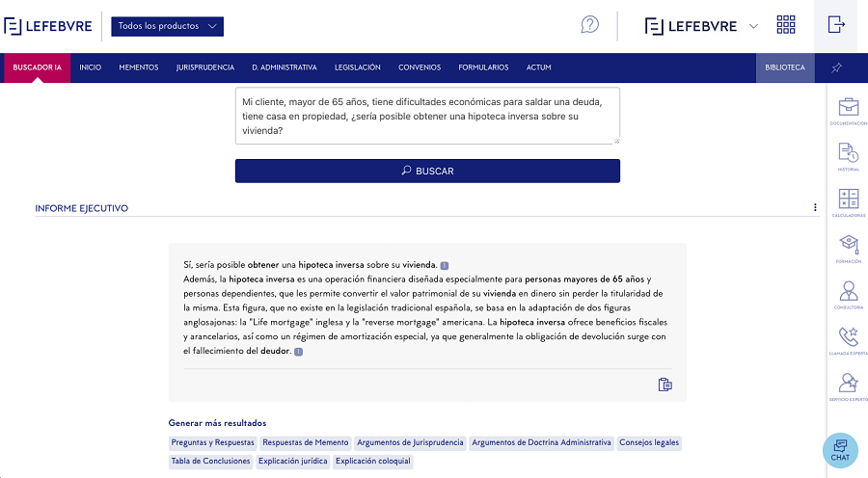868x478 pixels.
Task: Switch to the Jurisprudencia tab
Action: click(x=204, y=67)
